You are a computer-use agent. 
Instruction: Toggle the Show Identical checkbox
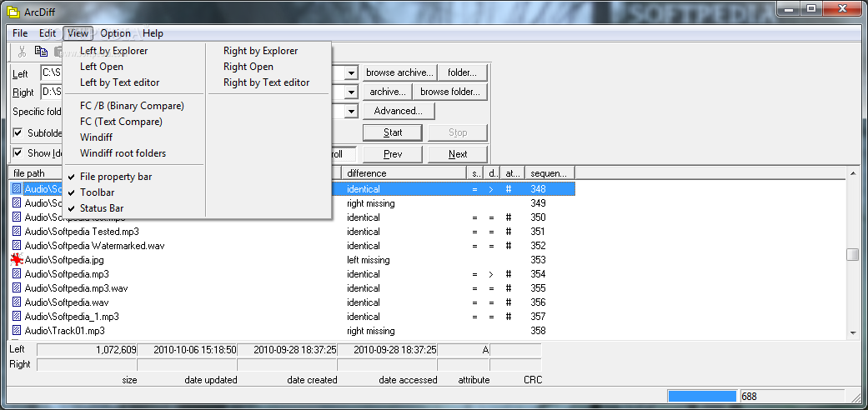click(18, 152)
